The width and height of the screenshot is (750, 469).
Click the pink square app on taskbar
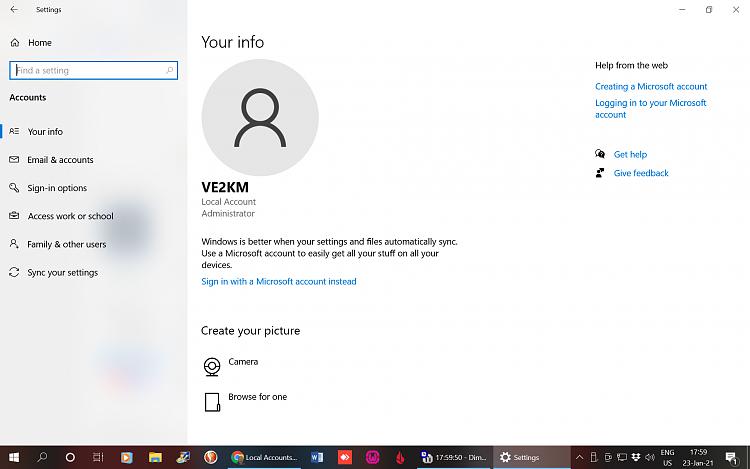(x=373, y=458)
